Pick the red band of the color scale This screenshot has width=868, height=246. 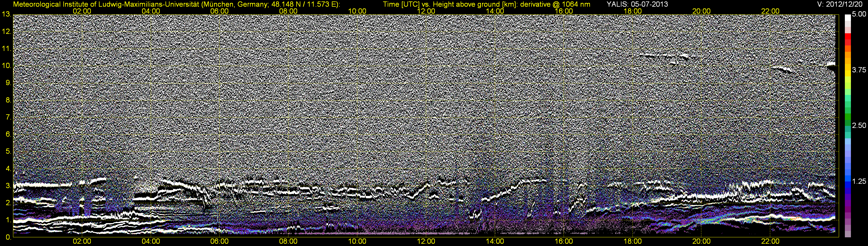tap(848, 36)
